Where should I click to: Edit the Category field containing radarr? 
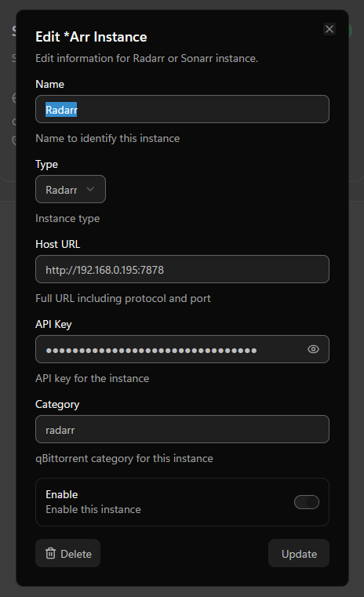pyautogui.click(x=182, y=429)
